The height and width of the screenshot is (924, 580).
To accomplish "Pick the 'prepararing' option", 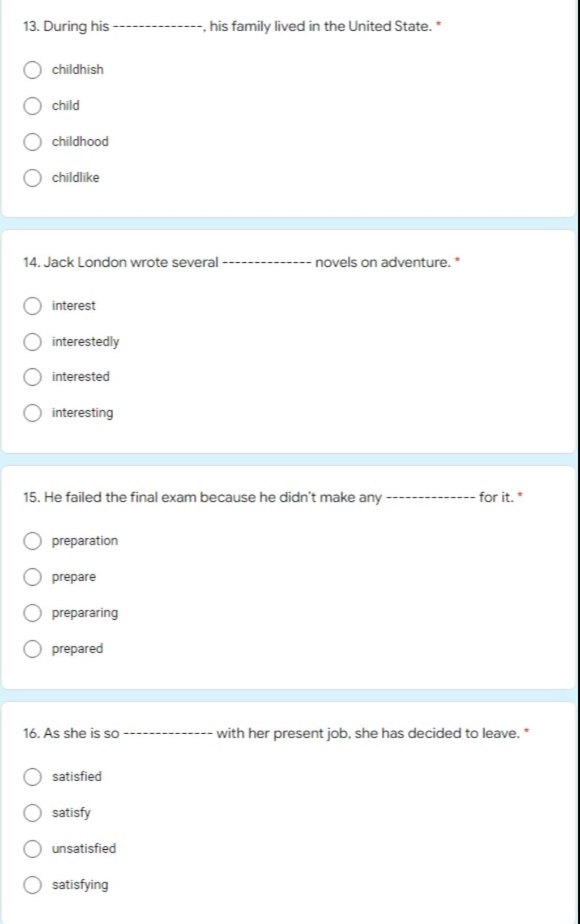I will pos(32,613).
